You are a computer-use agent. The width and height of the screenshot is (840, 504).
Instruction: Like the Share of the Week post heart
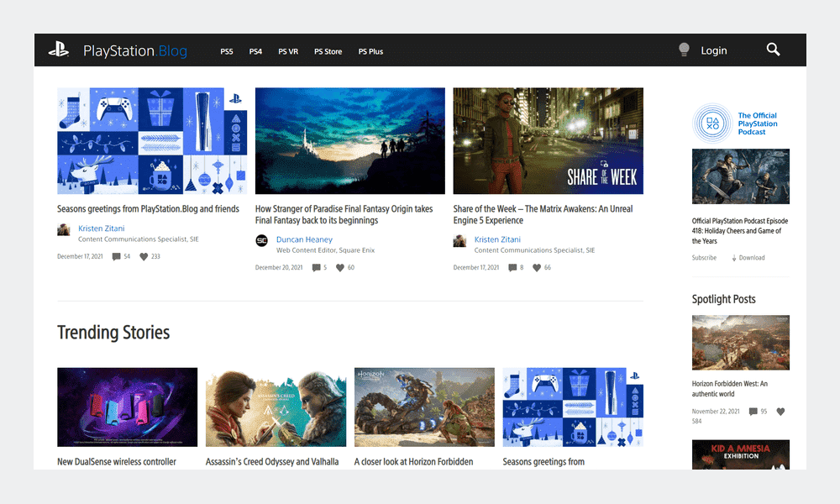(x=537, y=268)
